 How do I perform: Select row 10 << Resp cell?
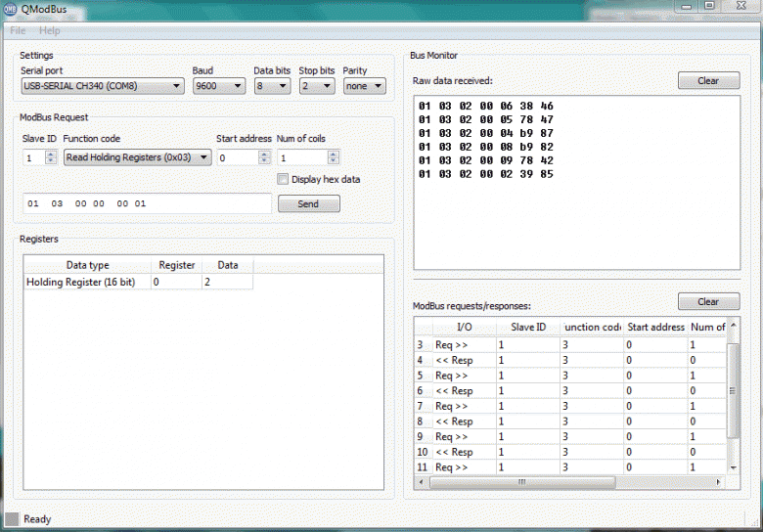click(465, 452)
